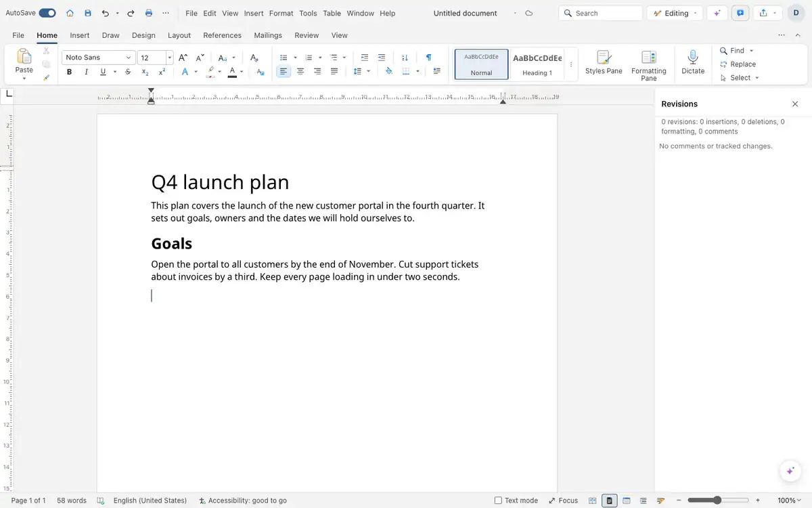Open the Editing mode dropdown
Viewport: 812px width, 508px height.
click(675, 13)
